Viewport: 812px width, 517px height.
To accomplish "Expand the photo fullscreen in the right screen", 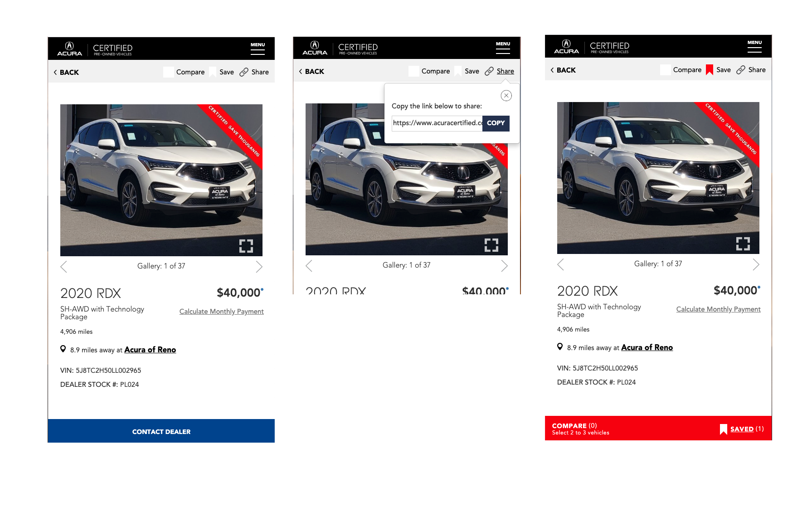I will [x=743, y=244].
